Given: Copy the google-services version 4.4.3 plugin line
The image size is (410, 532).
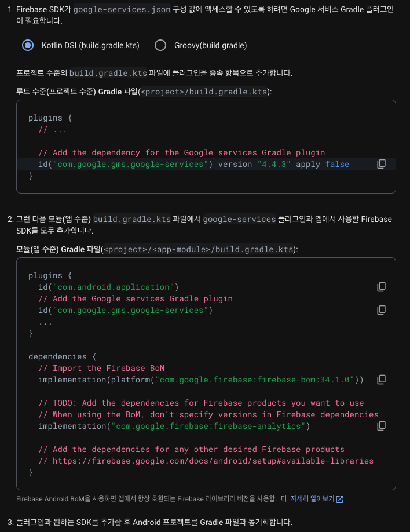Looking at the screenshot, I should click(x=381, y=164).
